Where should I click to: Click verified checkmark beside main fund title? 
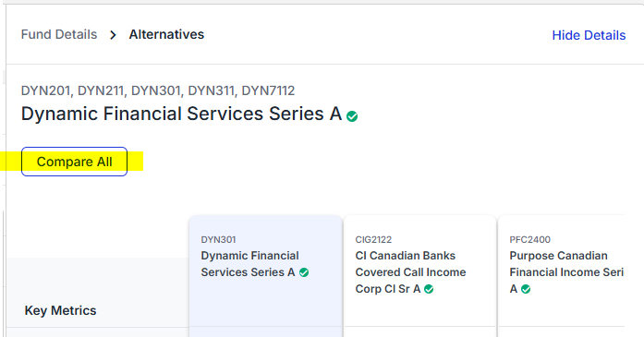(x=352, y=116)
